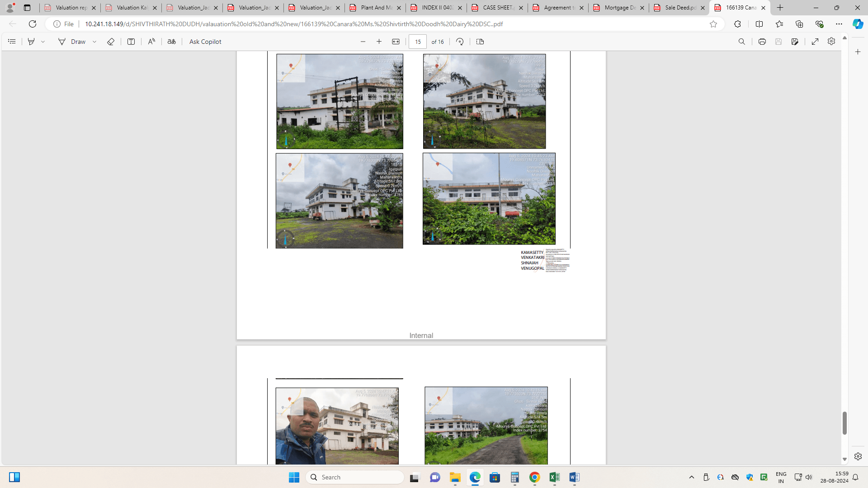Customize sidebar with plus icon
This screenshot has width=868, height=488.
click(x=858, y=52)
